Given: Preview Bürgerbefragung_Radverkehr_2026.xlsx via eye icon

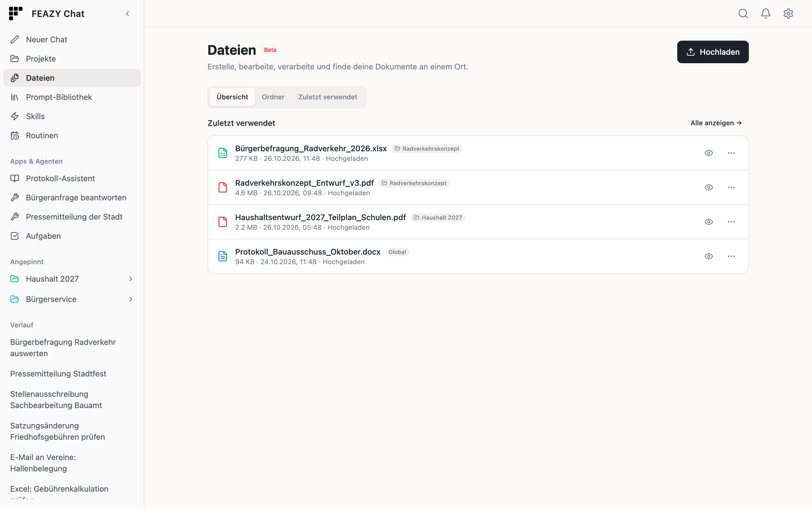Looking at the screenshot, I should pyautogui.click(x=709, y=153).
